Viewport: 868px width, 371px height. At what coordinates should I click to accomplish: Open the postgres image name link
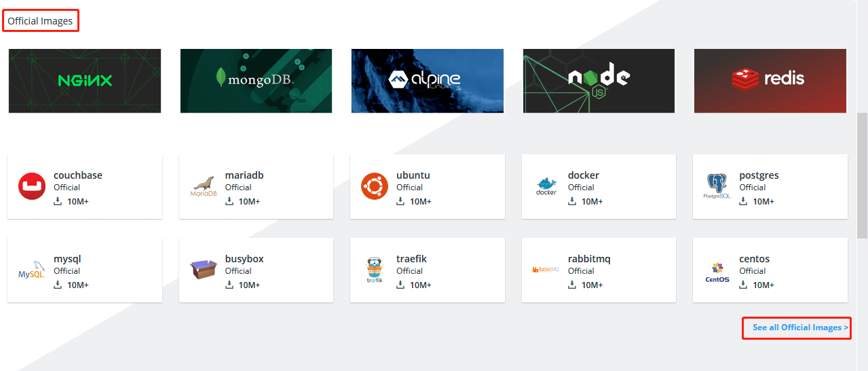pos(759,175)
